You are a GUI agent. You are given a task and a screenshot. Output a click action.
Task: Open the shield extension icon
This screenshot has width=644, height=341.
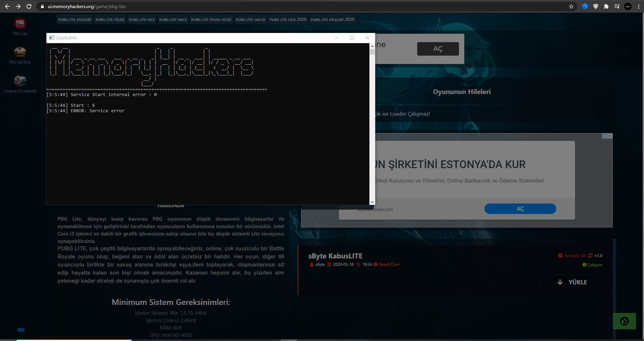(x=596, y=6)
